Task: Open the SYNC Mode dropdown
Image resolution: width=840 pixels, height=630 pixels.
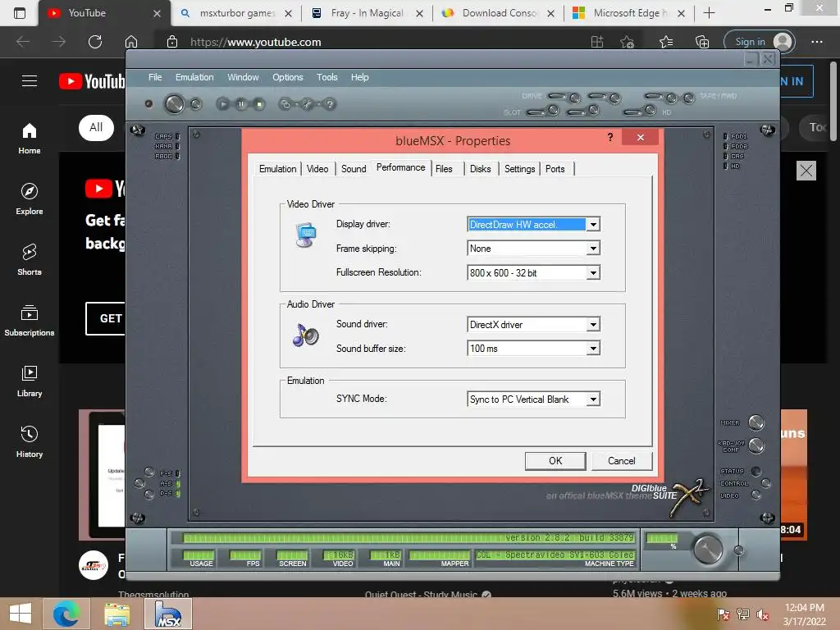Action: coord(593,399)
